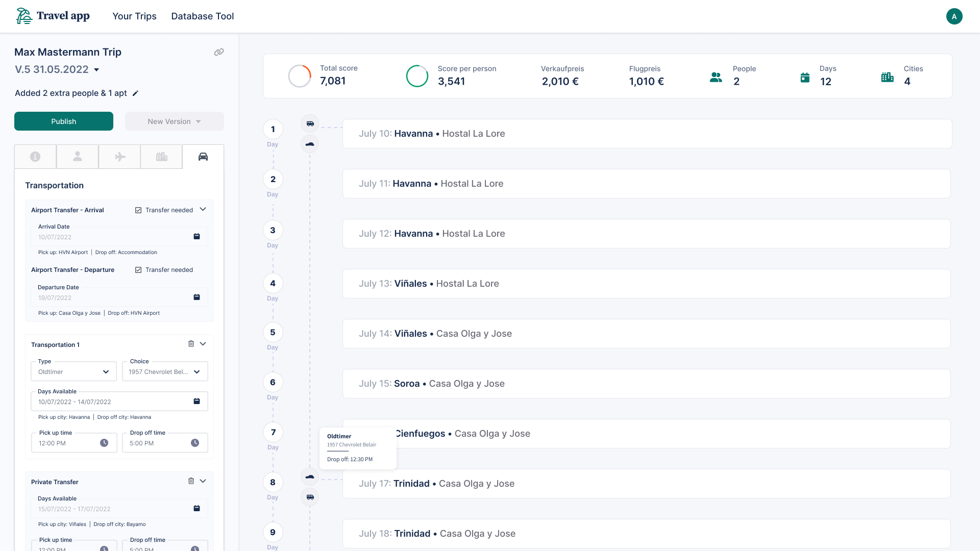Click the oldtimer car icon near Day 1
The image size is (980, 551).
[x=310, y=144]
